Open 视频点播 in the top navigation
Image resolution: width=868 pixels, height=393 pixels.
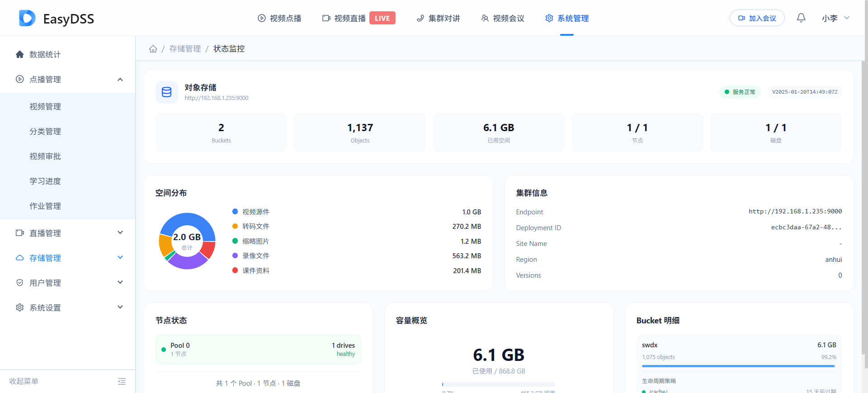(280, 18)
